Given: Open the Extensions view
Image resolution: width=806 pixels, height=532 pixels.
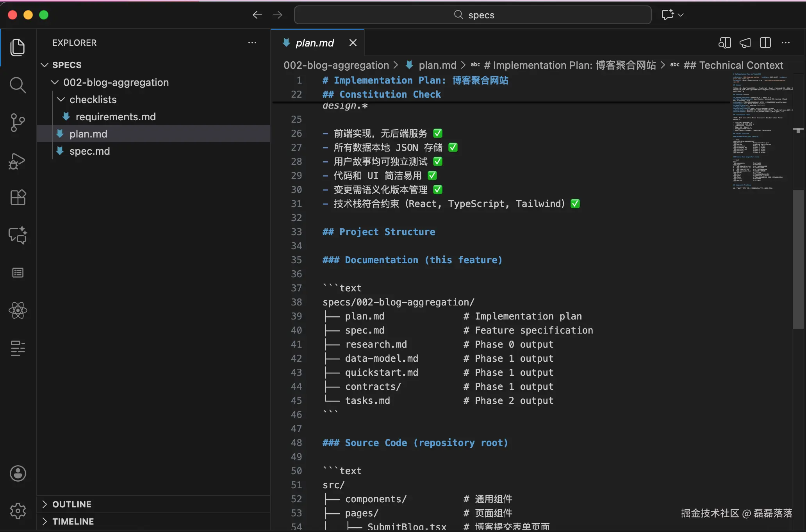Looking at the screenshot, I should pyautogui.click(x=18, y=198).
